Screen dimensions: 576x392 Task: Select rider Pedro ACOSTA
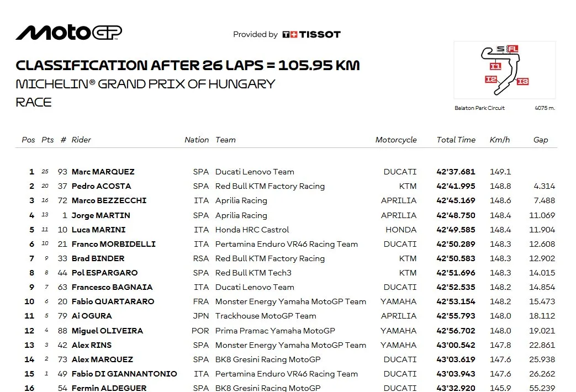click(102, 186)
